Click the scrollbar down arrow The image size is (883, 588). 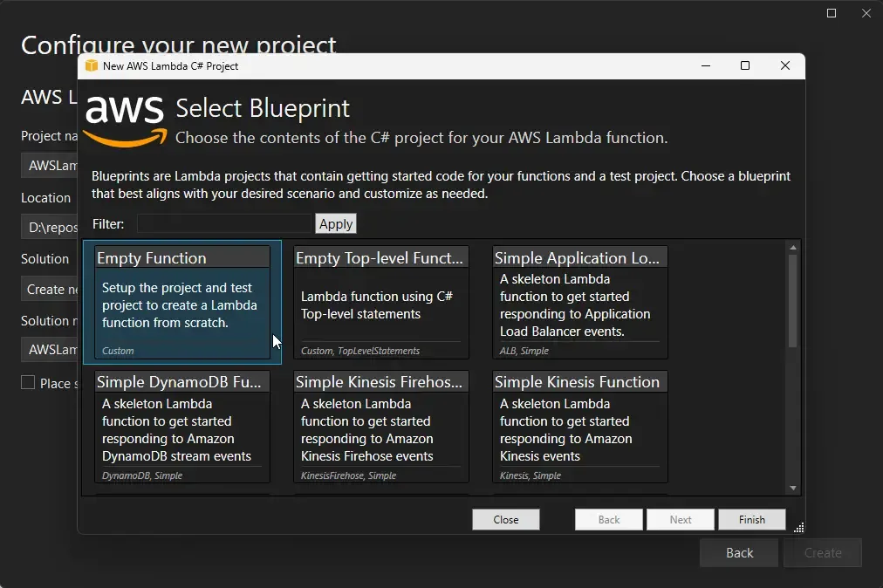tap(792, 487)
